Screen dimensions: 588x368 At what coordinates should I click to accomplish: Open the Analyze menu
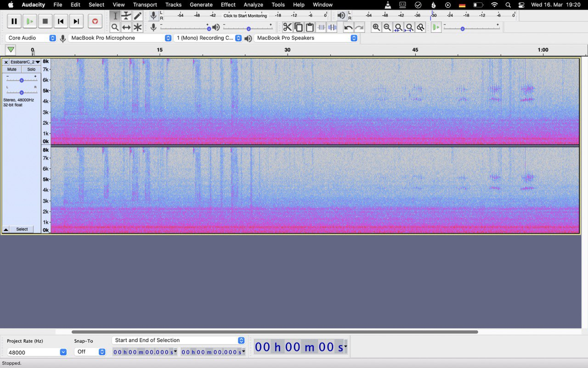[x=253, y=5]
